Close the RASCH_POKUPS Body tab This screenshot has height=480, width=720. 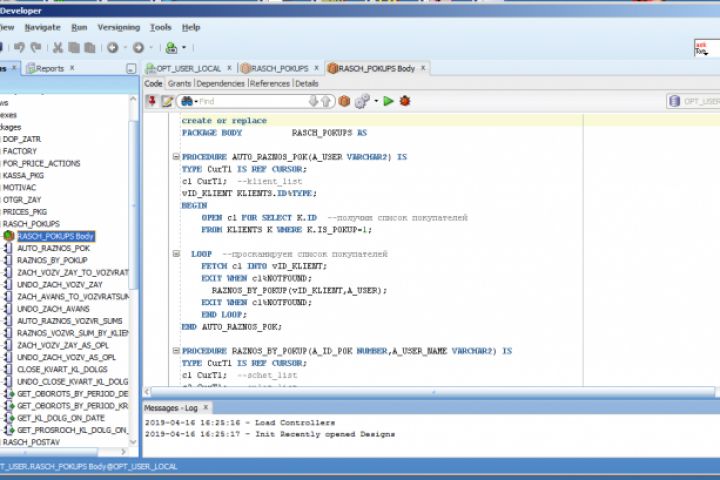click(x=424, y=68)
